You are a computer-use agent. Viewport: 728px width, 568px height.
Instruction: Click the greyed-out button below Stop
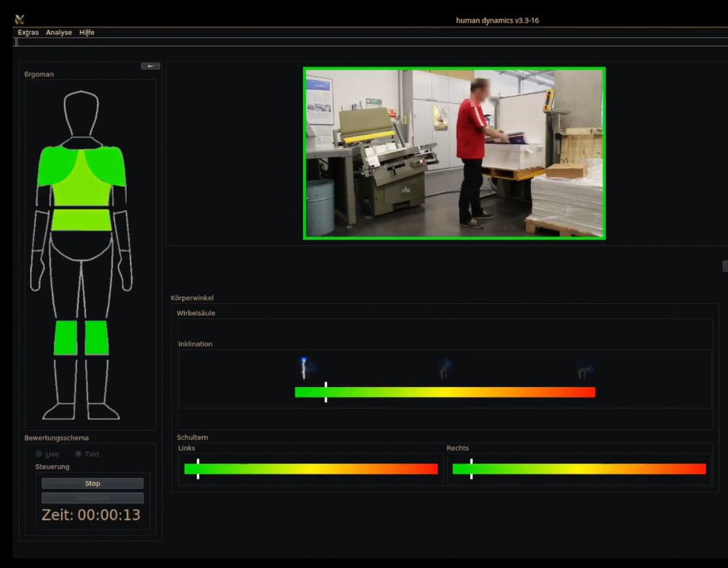[93, 498]
